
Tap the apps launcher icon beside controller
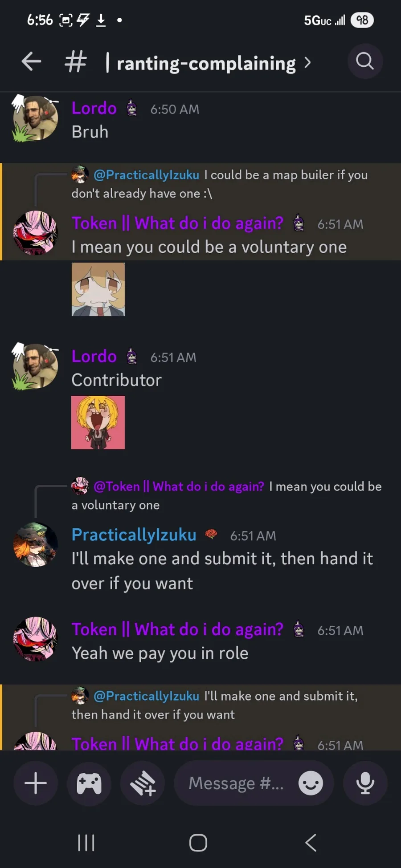143,783
